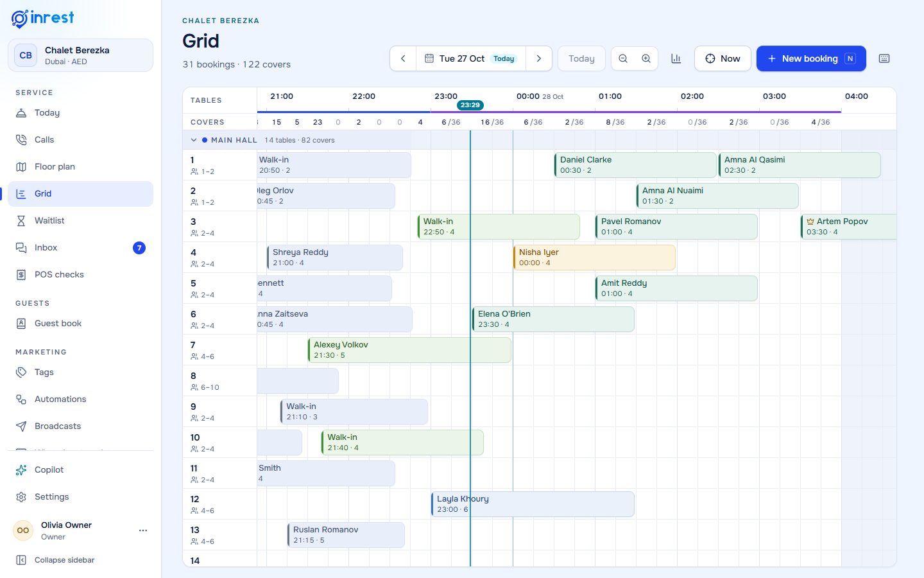924x578 pixels.
Task: Select the 23:29 current time marker
Action: click(x=470, y=105)
